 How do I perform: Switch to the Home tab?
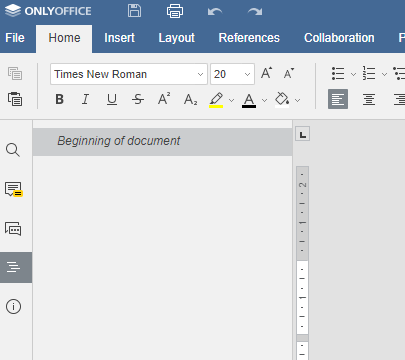[x=64, y=38]
